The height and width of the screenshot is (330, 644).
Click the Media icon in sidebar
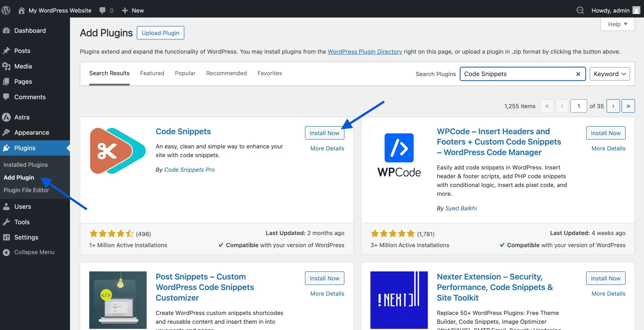[6, 66]
